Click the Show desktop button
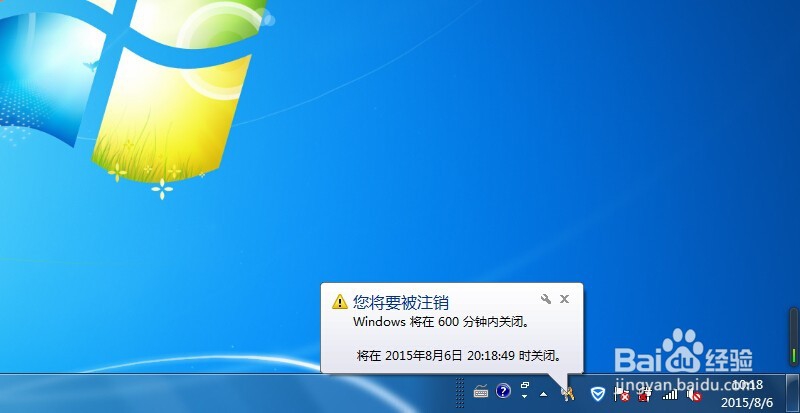Screen dimensions: 800x413 [792, 393]
